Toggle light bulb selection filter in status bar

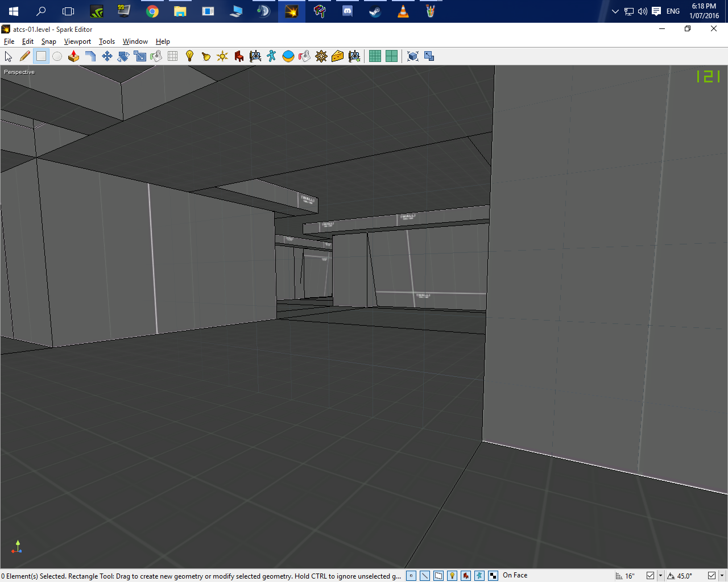click(452, 576)
